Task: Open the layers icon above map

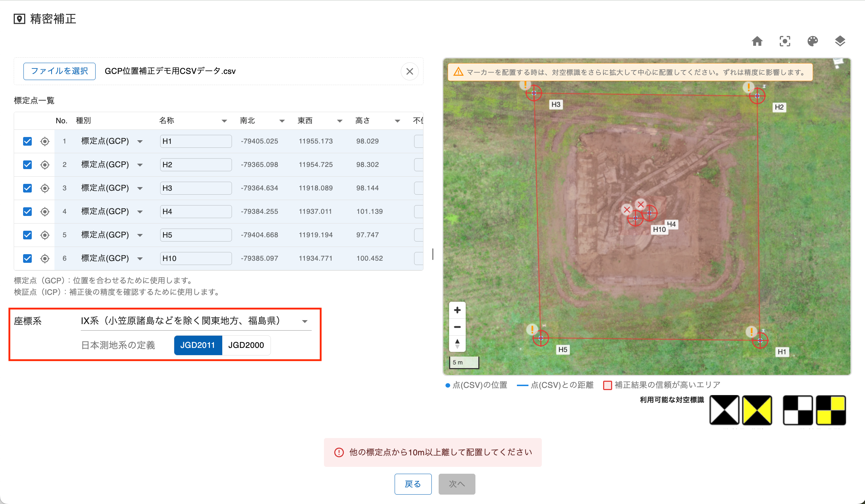Action: [x=840, y=41]
